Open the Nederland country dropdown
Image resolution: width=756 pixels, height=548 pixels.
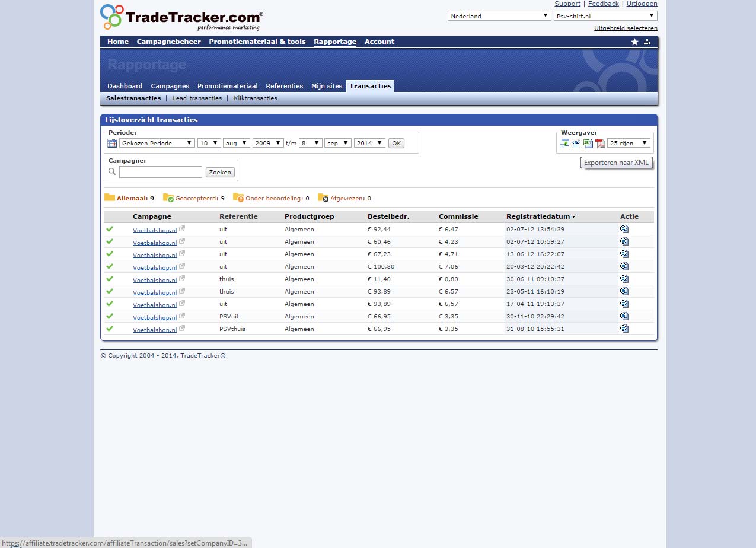tap(499, 16)
